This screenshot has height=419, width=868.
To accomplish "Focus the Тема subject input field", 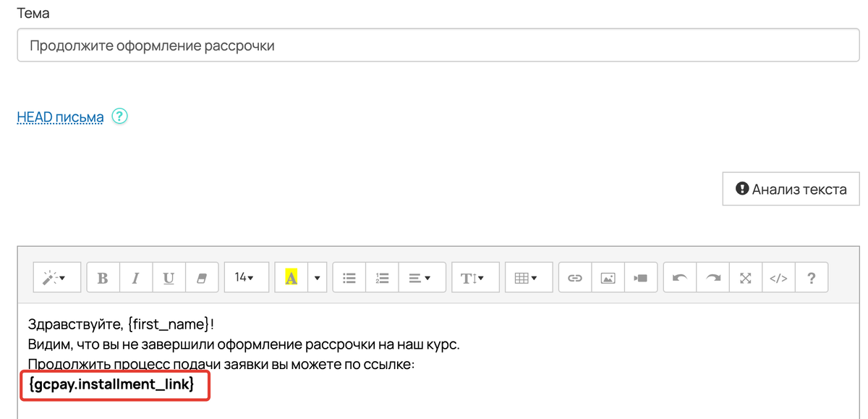I will tap(438, 46).
